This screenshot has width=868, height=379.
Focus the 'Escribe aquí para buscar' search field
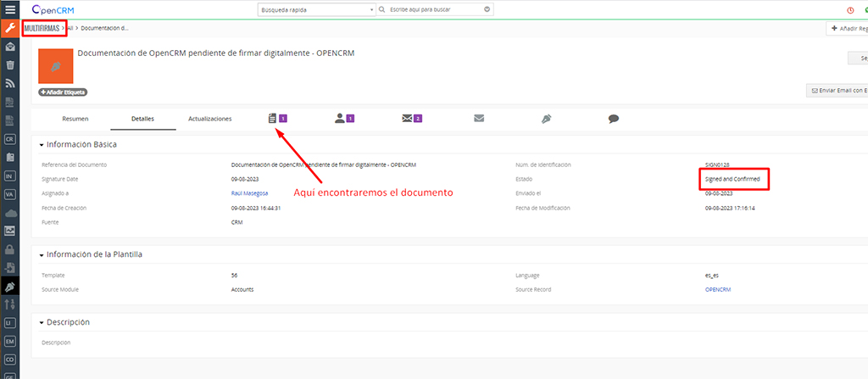(435, 9)
